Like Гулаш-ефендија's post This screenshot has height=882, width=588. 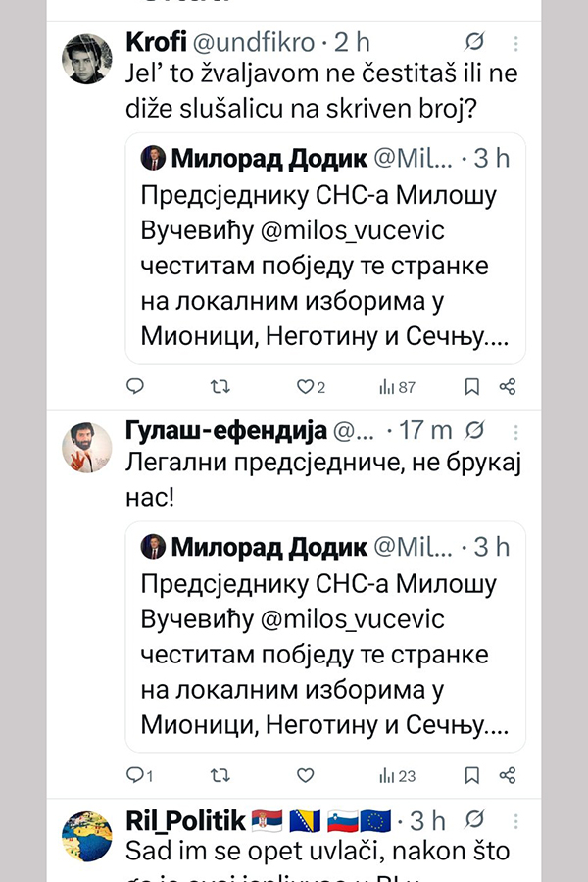point(305,776)
